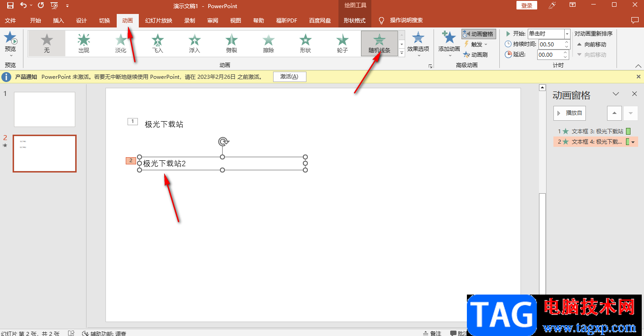Switch to the 幻灯片放映 Slide Show tab

(159, 20)
